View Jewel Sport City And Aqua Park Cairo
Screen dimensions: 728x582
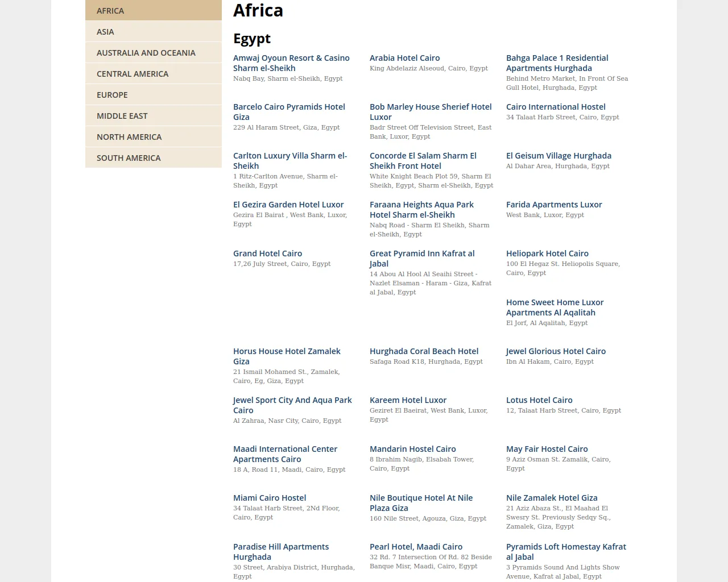292,405
